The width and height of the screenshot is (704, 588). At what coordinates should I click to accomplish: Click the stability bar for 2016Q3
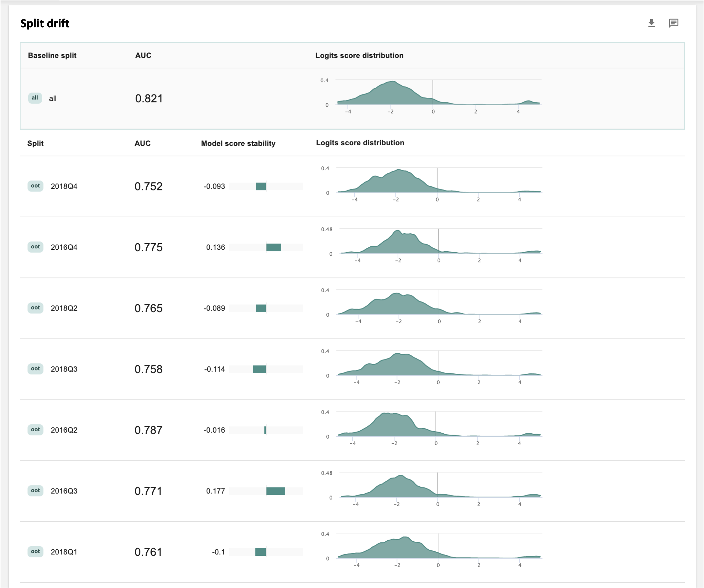266,492
